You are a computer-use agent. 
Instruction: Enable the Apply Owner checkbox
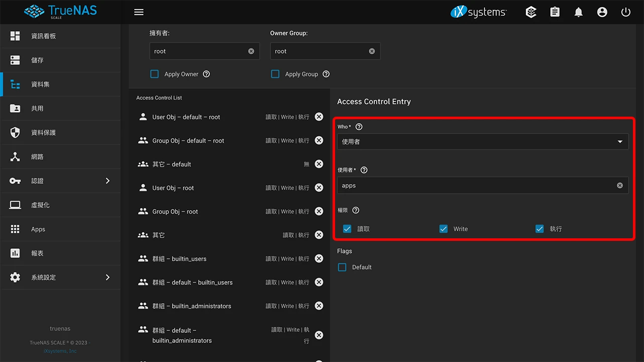click(x=154, y=74)
